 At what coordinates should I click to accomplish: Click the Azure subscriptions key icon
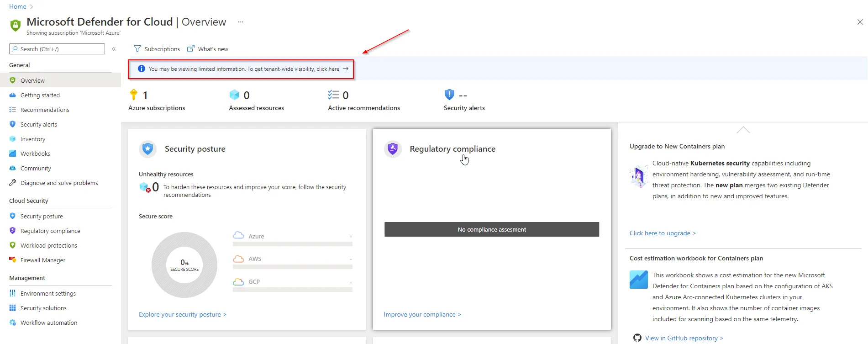tap(134, 95)
